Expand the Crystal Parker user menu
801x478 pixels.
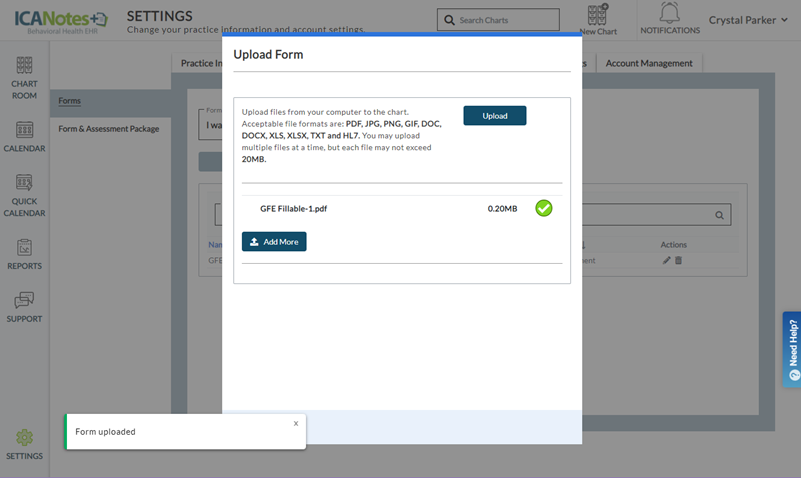(748, 20)
